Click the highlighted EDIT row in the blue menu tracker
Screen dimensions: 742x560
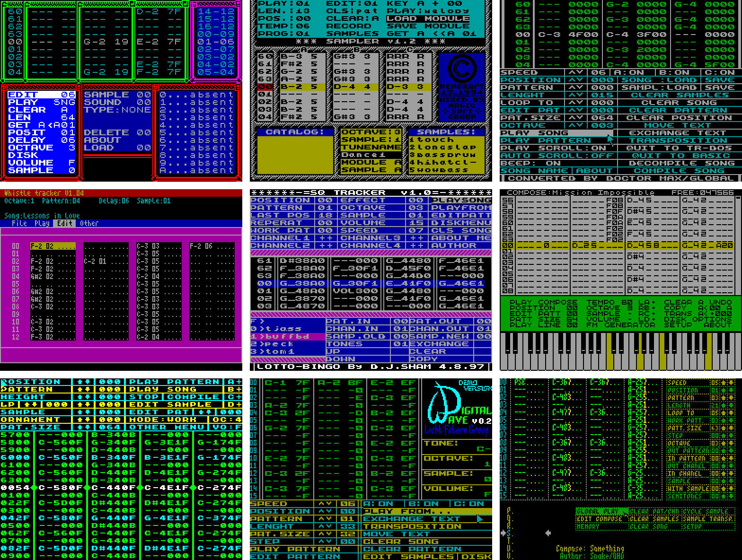point(42,95)
